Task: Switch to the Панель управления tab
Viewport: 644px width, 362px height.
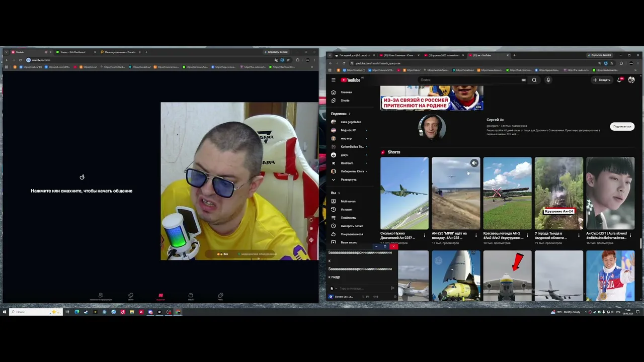Action: [x=120, y=52]
